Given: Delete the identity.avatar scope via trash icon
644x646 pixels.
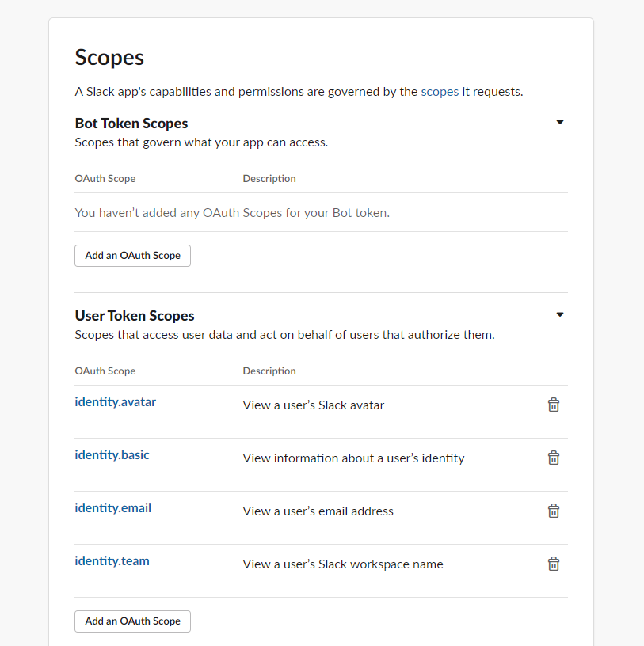Looking at the screenshot, I should point(553,405).
